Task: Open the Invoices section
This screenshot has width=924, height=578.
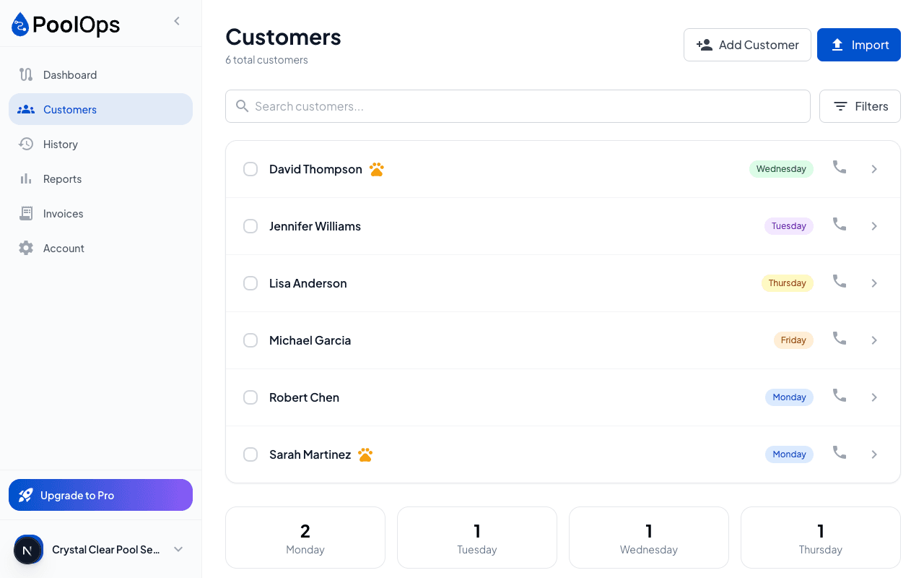Action: [x=64, y=213]
